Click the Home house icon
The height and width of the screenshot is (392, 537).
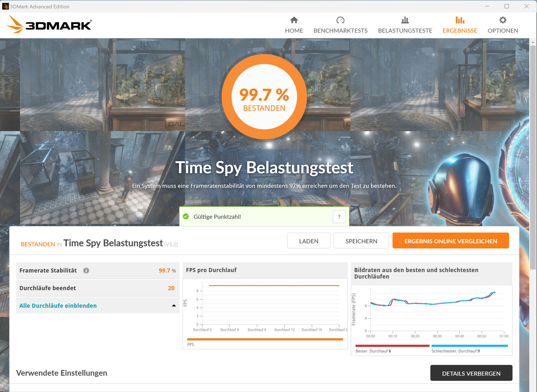pos(294,20)
